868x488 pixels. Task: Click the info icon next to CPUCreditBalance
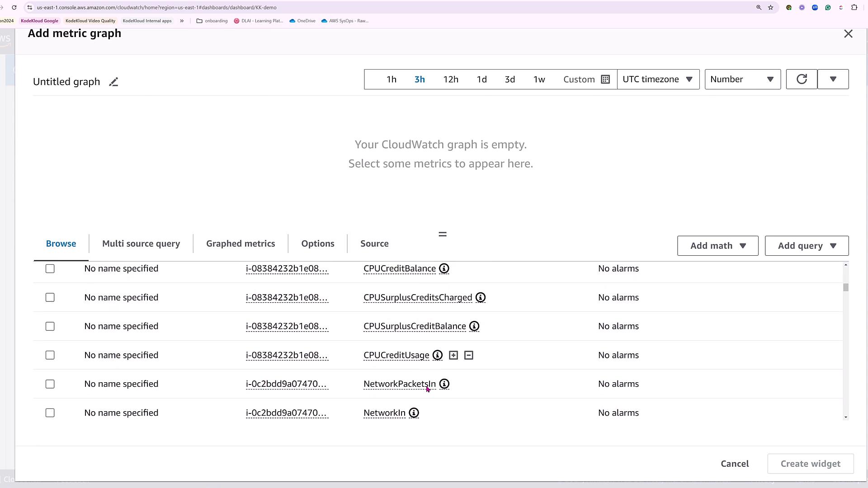pyautogui.click(x=444, y=269)
